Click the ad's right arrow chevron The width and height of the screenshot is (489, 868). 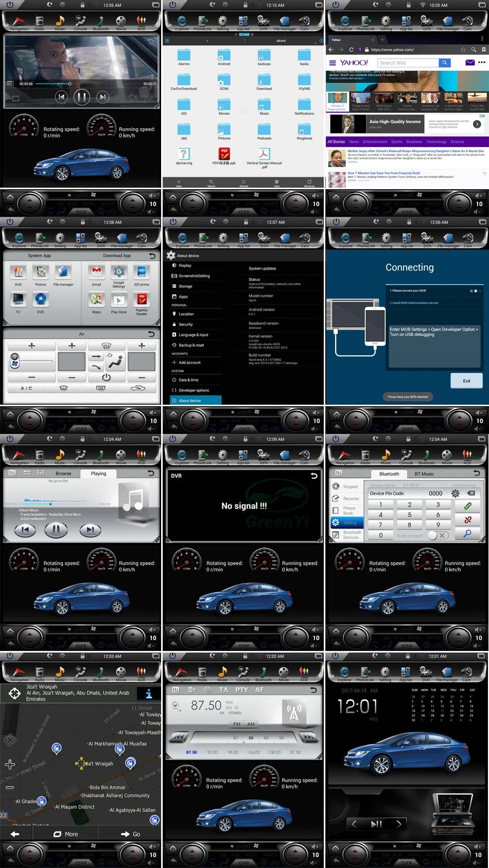click(x=477, y=124)
